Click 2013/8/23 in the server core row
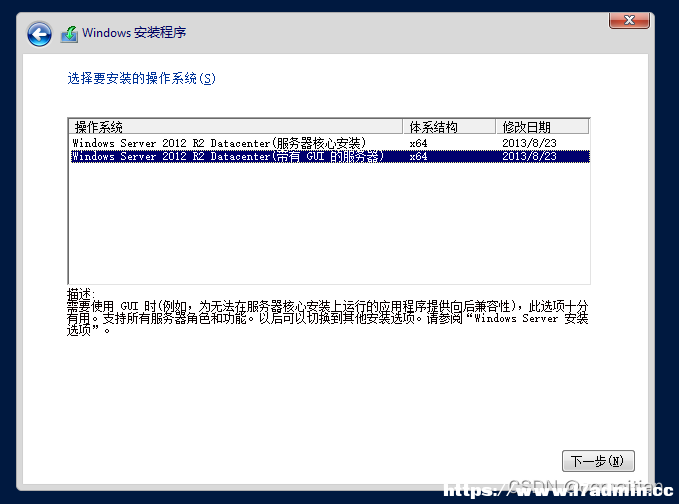679x504 pixels. 529,143
